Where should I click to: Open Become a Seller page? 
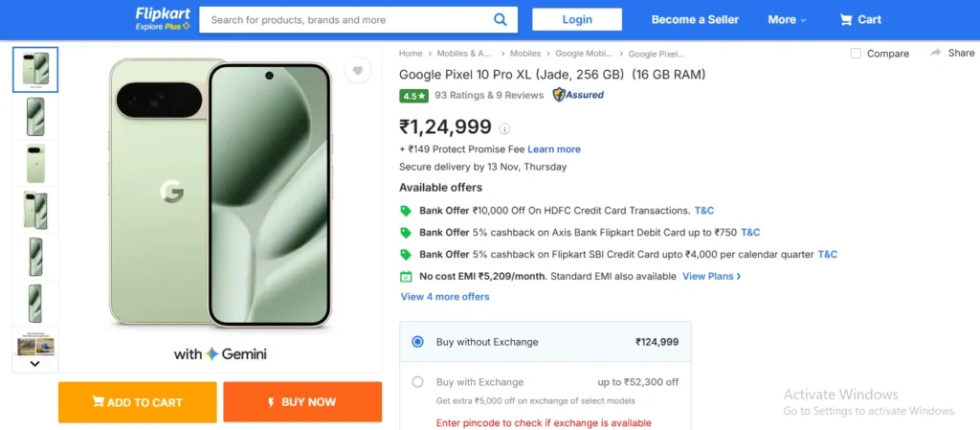point(695,19)
